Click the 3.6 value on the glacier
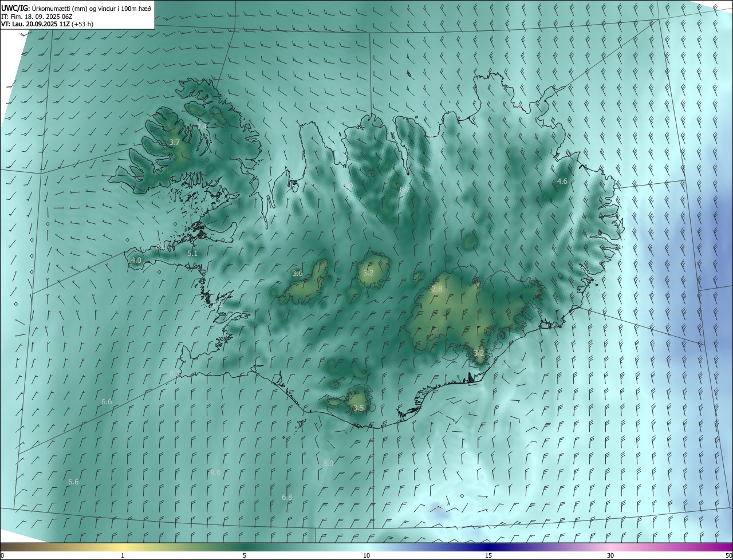 coord(297,273)
